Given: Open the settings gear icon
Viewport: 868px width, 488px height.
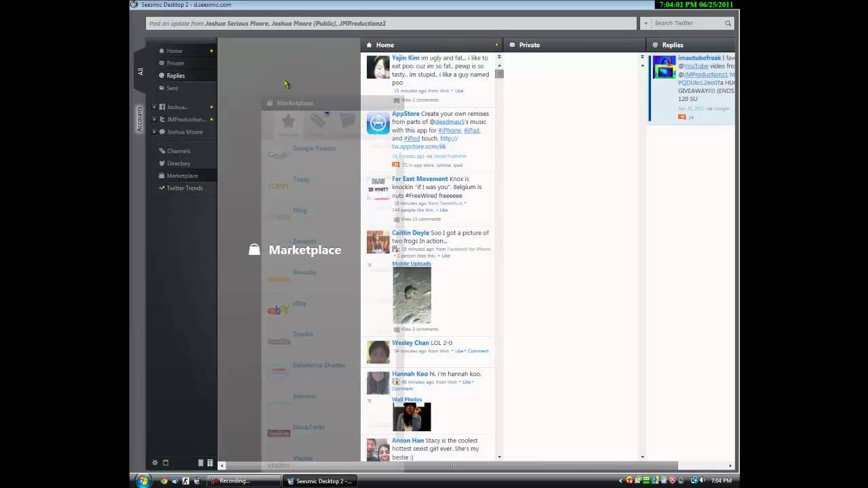Looking at the screenshot, I should pyautogui.click(x=155, y=463).
